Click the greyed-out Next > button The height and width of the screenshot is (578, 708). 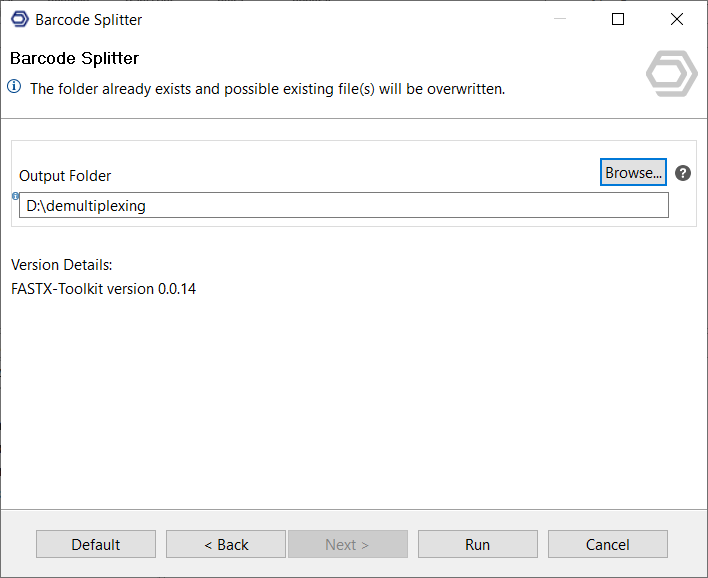tap(347, 544)
